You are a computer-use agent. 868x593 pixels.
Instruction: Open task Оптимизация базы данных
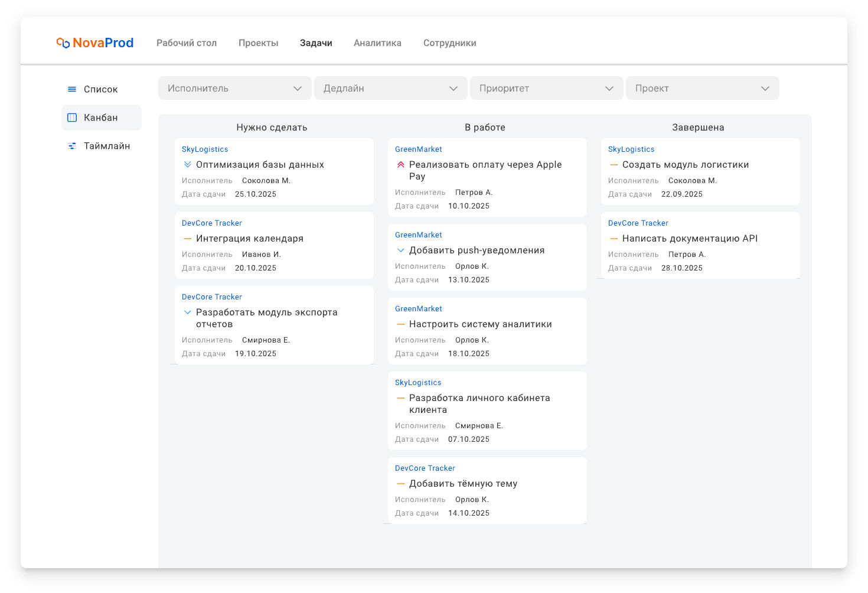coord(260,165)
